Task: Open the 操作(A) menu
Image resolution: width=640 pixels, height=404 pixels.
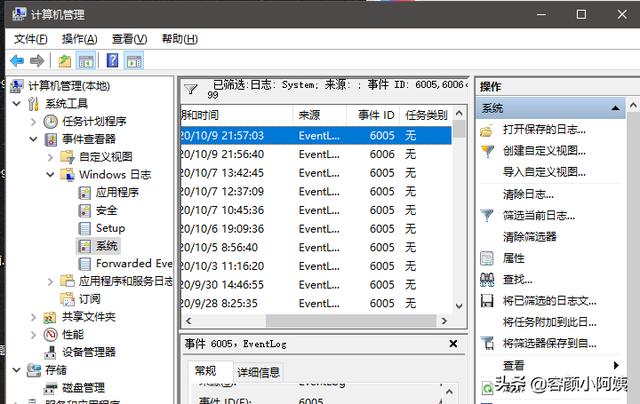Action: (x=80, y=39)
